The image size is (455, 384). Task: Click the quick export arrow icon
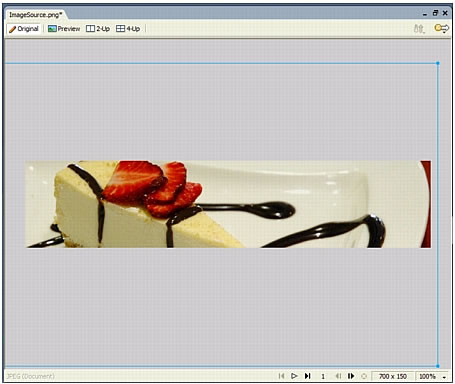[x=442, y=28]
